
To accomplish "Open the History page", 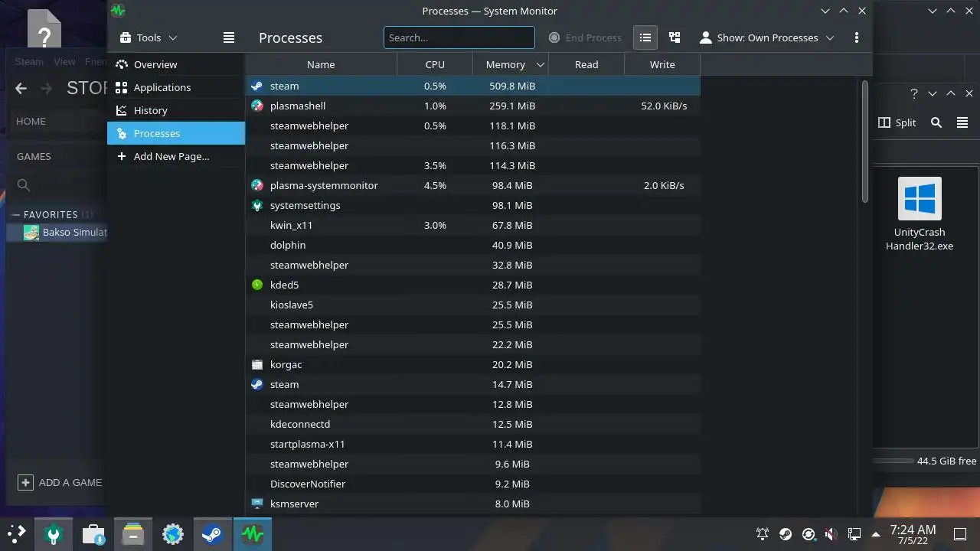I will point(176,110).
